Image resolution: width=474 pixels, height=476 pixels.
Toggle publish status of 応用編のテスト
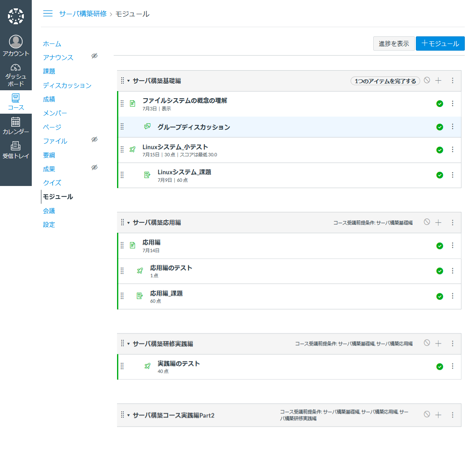coord(439,271)
